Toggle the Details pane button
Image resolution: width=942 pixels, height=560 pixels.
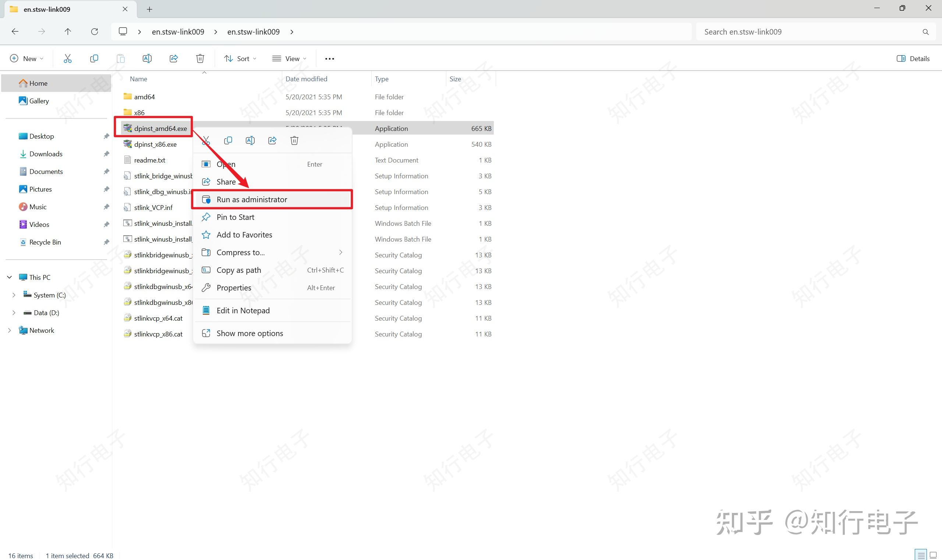point(913,58)
